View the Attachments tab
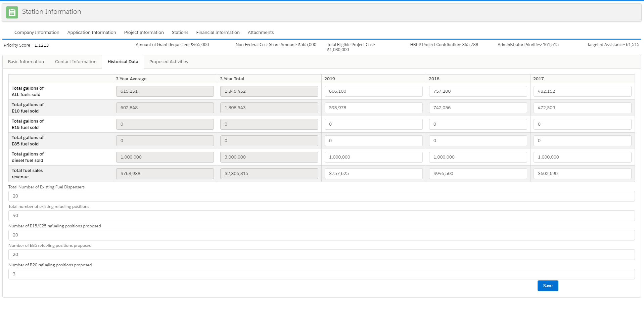Image resolution: width=644 pixels, height=311 pixels. [261, 33]
